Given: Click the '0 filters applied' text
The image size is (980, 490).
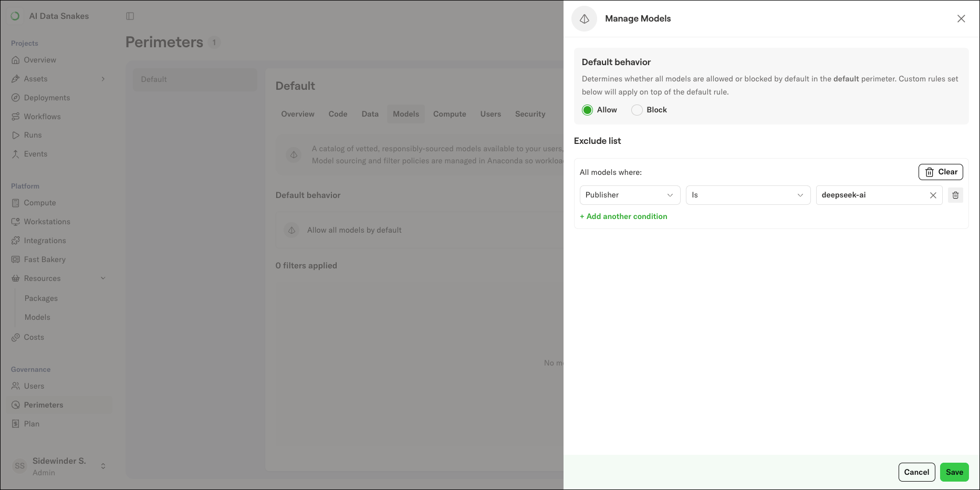Looking at the screenshot, I should click(x=306, y=266).
